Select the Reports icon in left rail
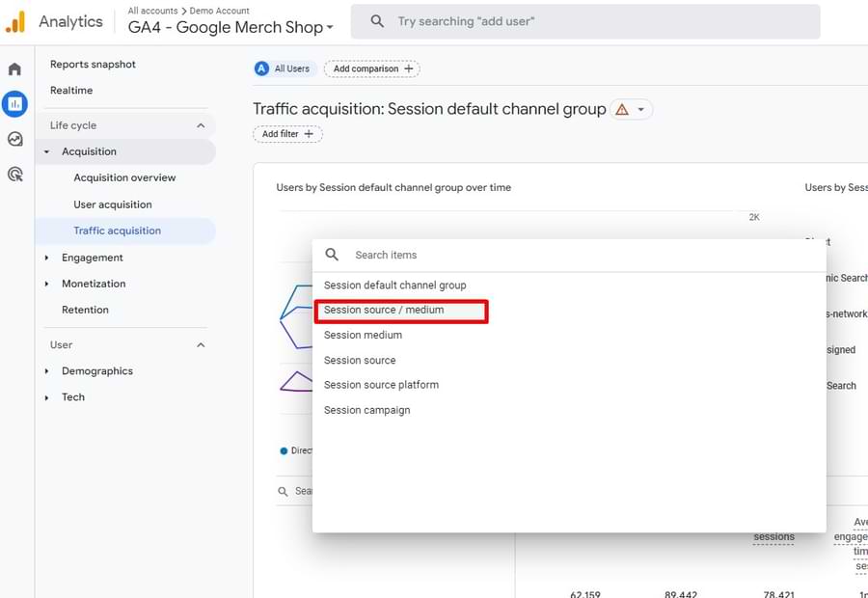Viewport: 868px width, 598px height. (x=14, y=104)
